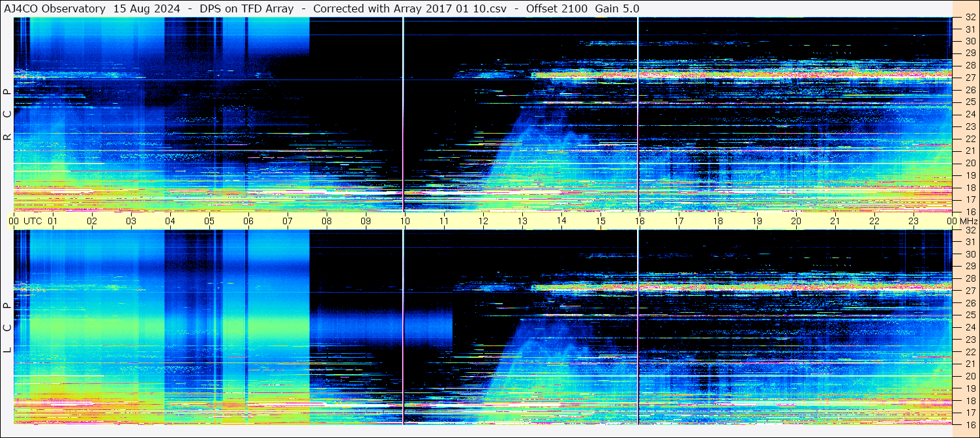
Task: Click the "AJ4CO Observatory" title text
Action: pos(55,8)
